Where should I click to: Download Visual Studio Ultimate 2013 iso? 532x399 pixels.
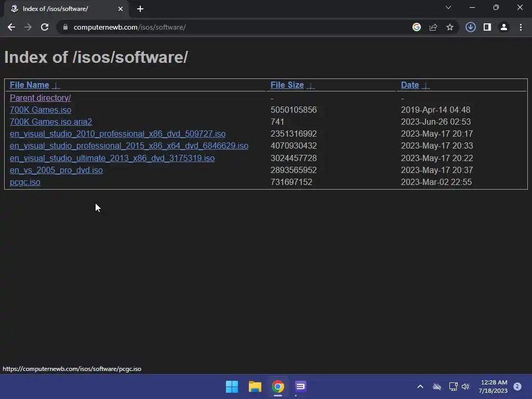tap(112, 158)
